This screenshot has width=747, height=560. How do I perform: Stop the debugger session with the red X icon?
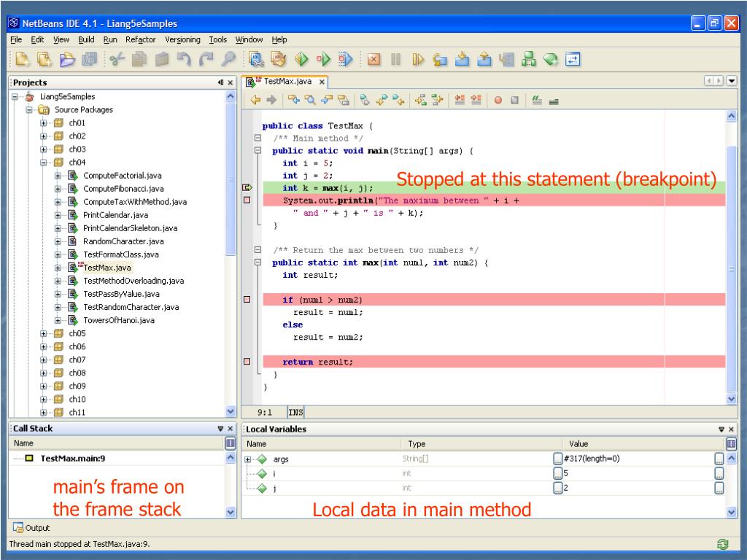point(374,59)
